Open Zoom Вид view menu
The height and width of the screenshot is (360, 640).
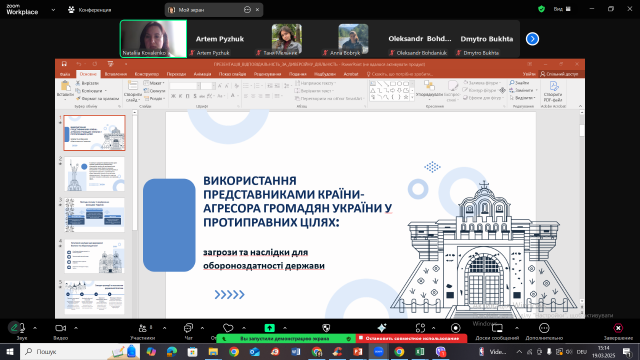(x=562, y=9)
